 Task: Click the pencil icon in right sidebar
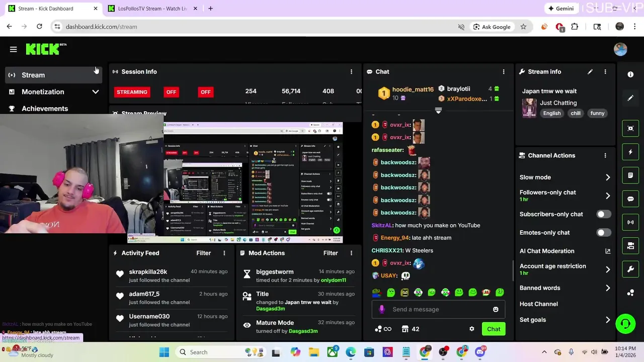tap(630, 98)
